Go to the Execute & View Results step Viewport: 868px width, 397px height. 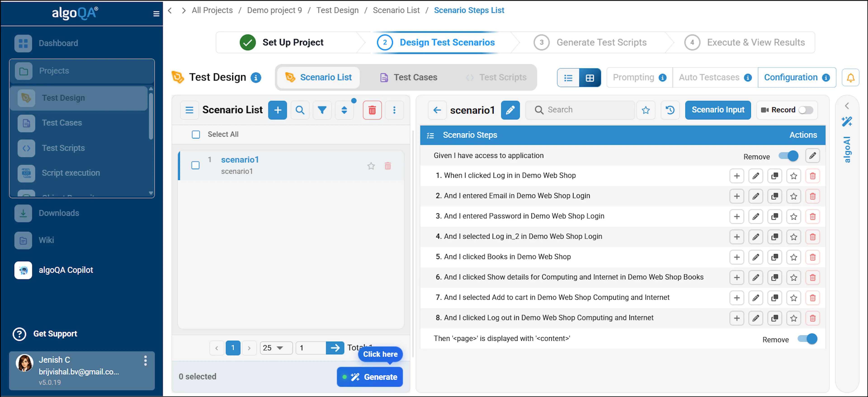pyautogui.click(x=745, y=43)
